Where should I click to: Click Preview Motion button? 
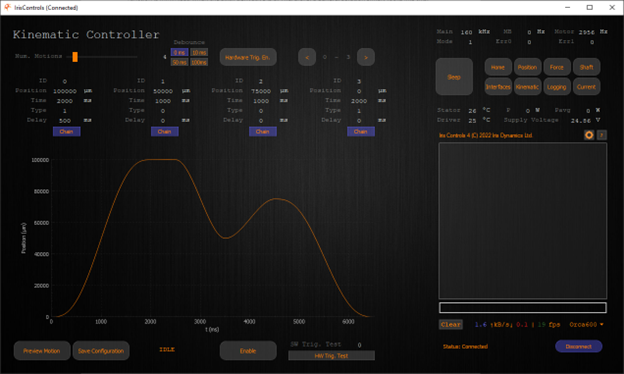pos(42,351)
